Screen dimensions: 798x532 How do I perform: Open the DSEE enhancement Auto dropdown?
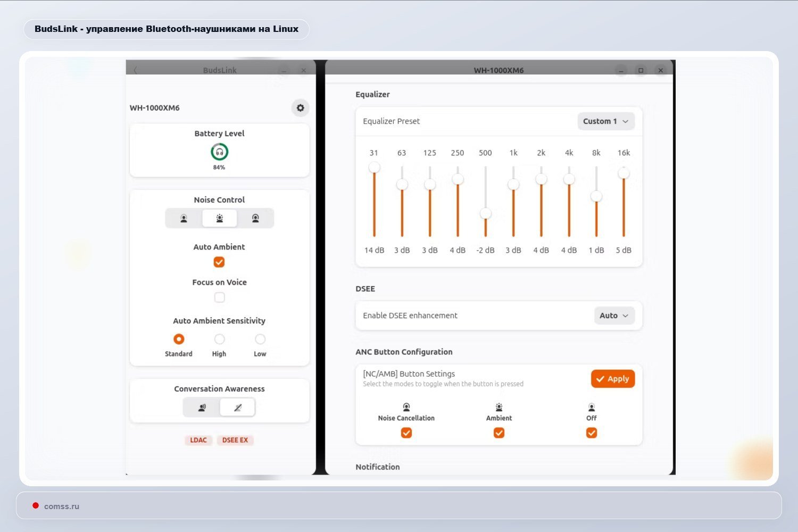coord(614,315)
